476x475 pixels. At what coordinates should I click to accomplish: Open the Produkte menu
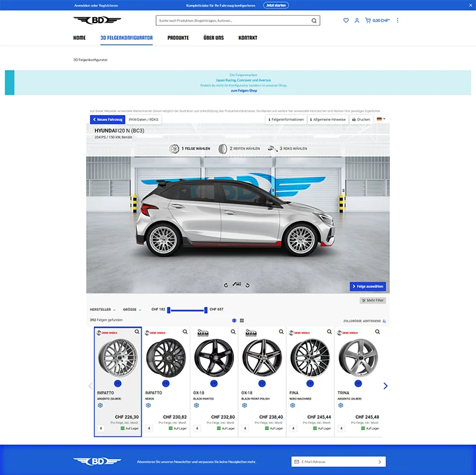point(178,38)
